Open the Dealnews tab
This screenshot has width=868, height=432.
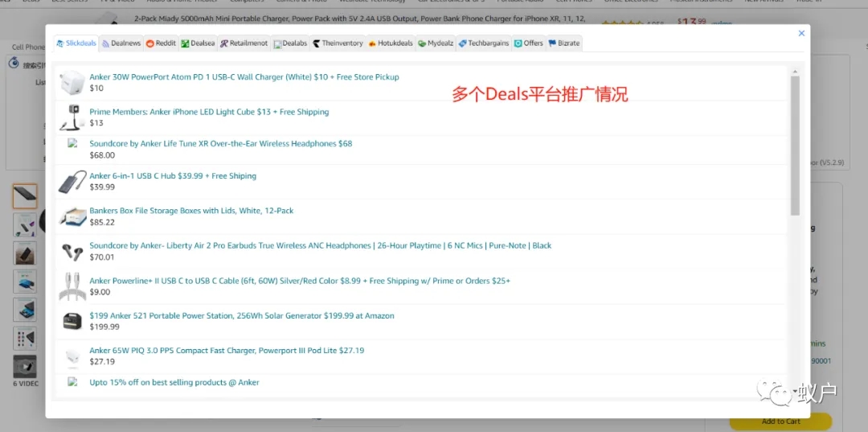[x=121, y=43]
